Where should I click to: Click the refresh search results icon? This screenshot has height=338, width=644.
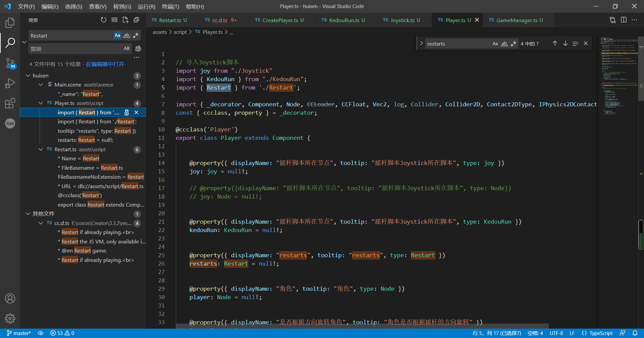[104, 20]
